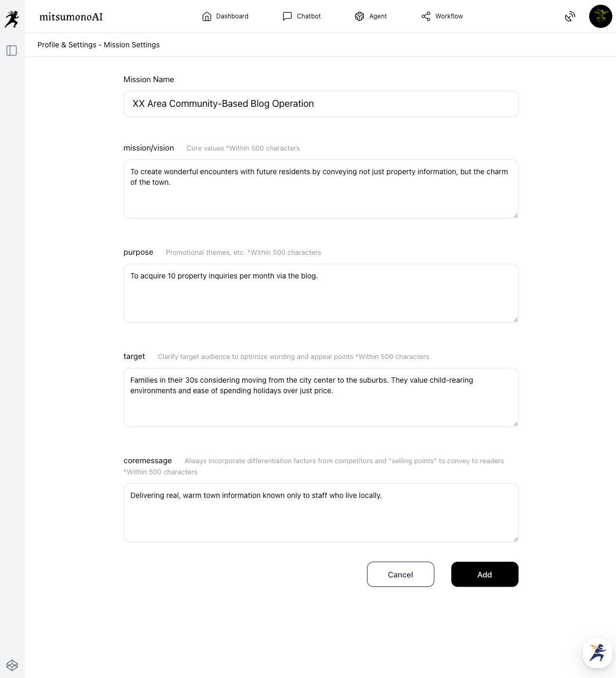Click the ninja logo icon at top-left
The height and width of the screenshot is (678, 616).
[12, 18]
